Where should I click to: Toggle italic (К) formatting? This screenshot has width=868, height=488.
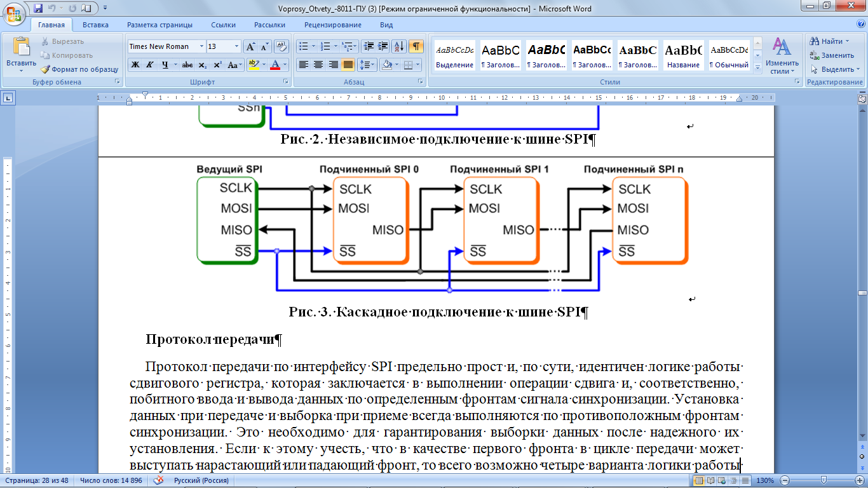149,64
